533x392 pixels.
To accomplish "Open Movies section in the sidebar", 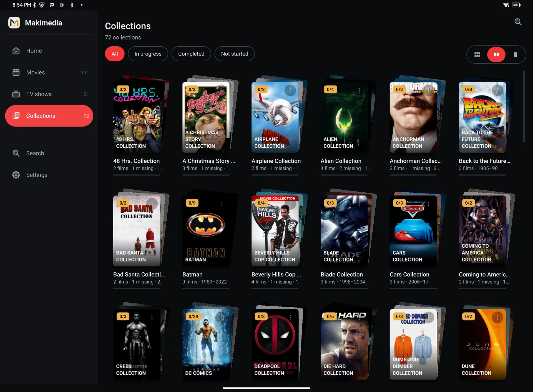I will [x=49, y=72].
